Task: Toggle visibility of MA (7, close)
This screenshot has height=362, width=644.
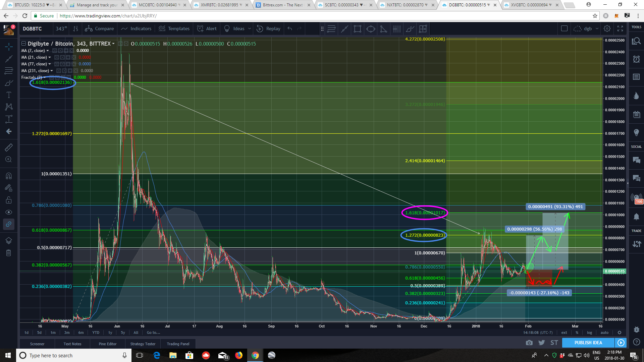Action: click(x=55, y=51)
